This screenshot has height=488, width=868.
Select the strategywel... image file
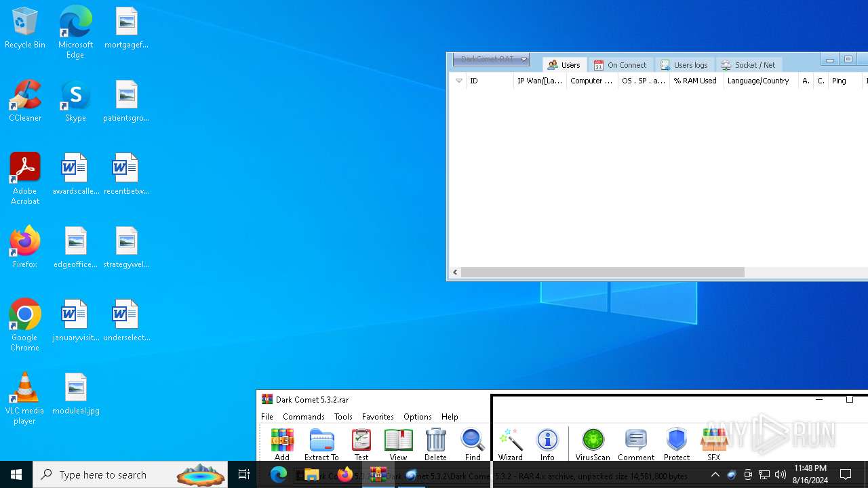[126, 248]
